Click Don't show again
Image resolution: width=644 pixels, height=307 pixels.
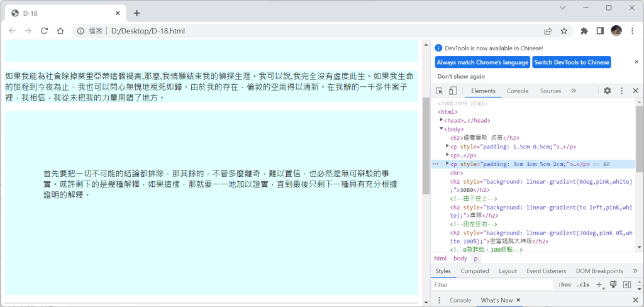click(461, 77)
